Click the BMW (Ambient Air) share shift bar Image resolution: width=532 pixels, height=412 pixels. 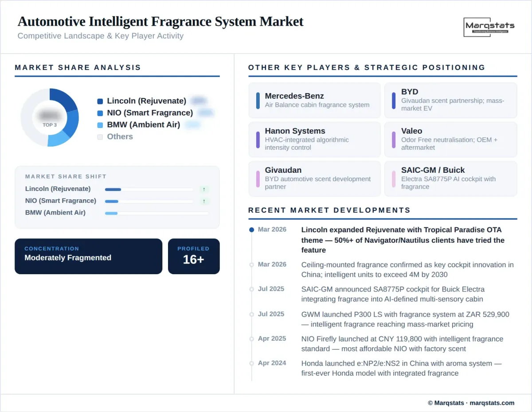[x=156, y=213]
